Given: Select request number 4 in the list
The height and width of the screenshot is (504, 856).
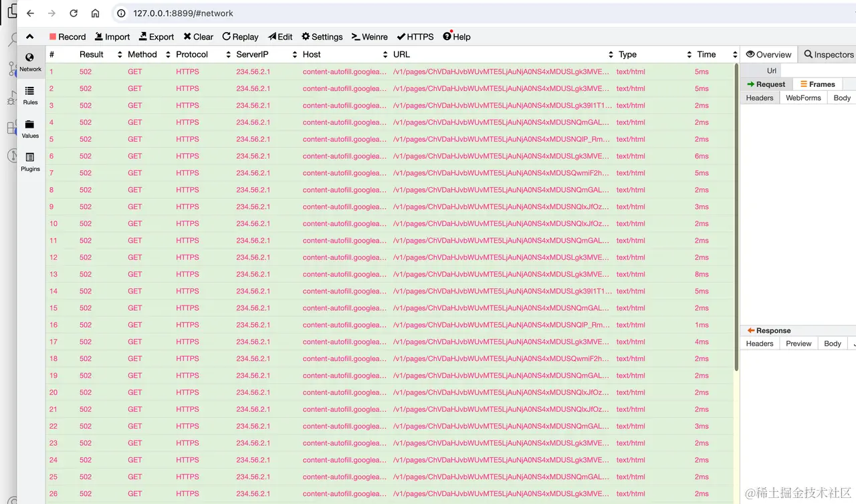Looking at the screenshot, I should 389,122.
